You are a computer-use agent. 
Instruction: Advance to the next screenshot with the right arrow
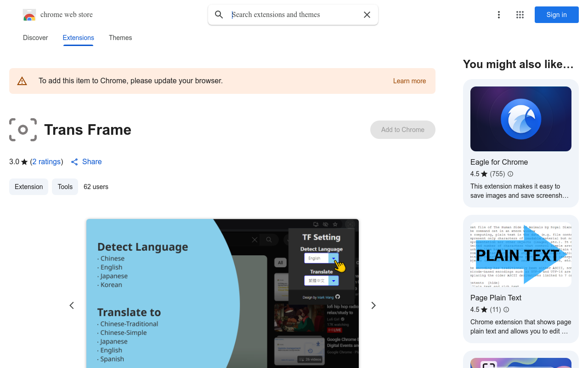(373, 305)
